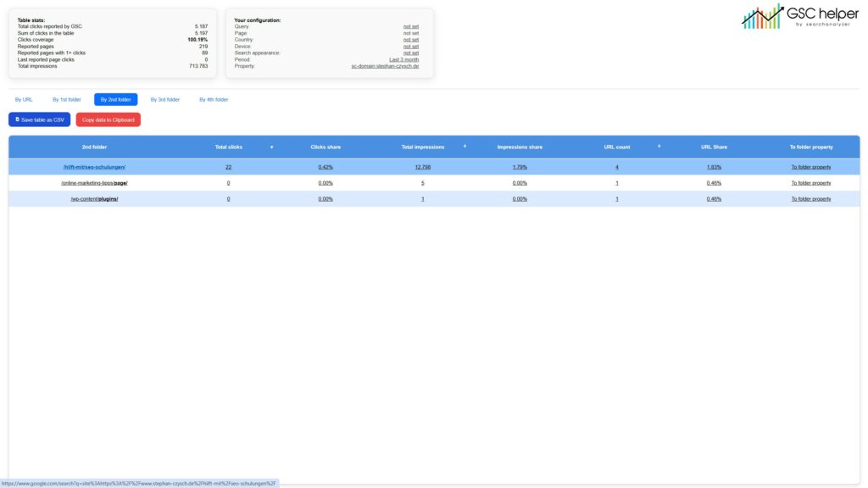868x488 pixels.
Task: Click URL share 0.46% in wp-content row
Action: coord(714,199)
